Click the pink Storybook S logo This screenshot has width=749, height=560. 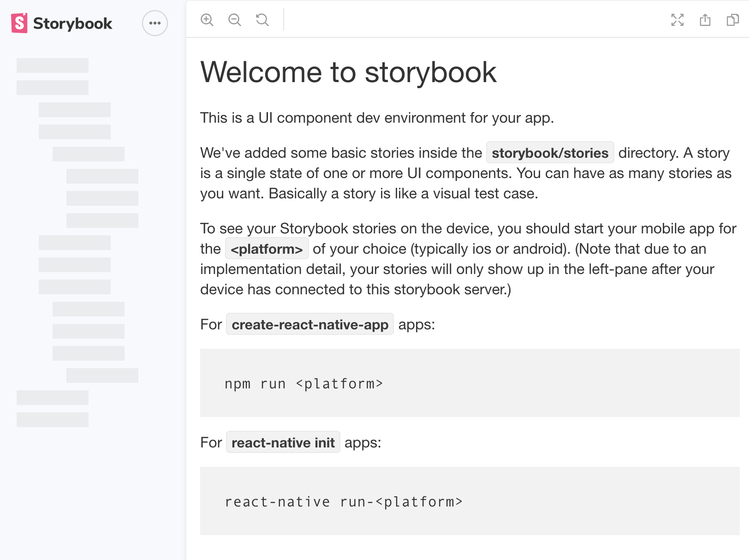coord(19,23)
